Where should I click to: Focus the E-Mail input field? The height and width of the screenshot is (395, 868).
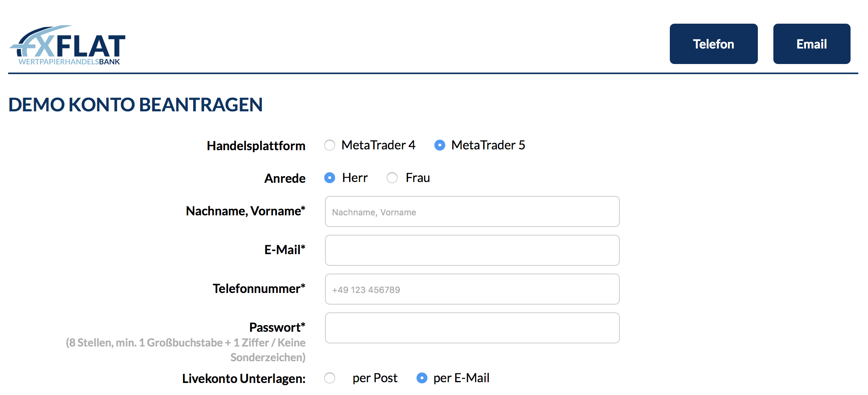coord(472,250)
